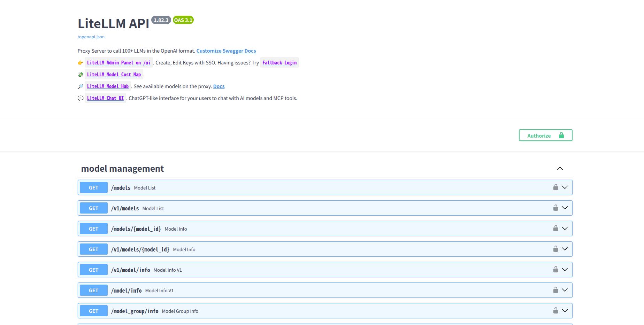Click the OAS 3.1 badge
This screenshot has width=644, height=325.
point(183,20)
